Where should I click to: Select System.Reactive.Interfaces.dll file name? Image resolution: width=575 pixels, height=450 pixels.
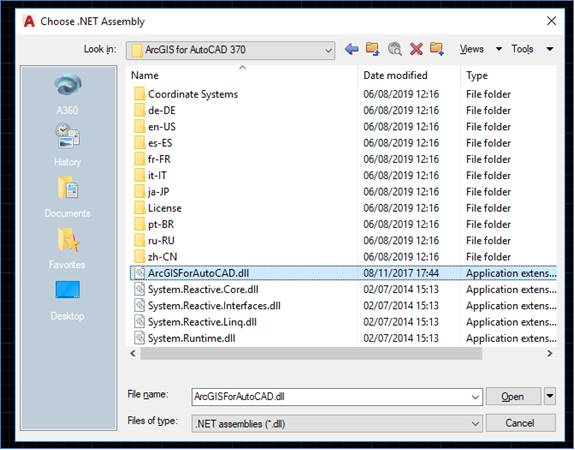point(214,306)
